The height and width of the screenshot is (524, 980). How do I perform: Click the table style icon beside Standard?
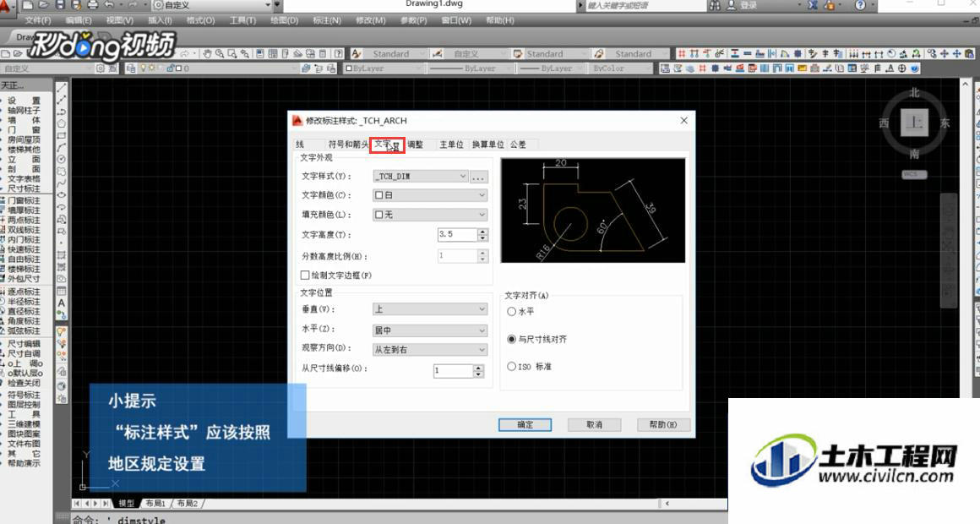pos(518,54)
